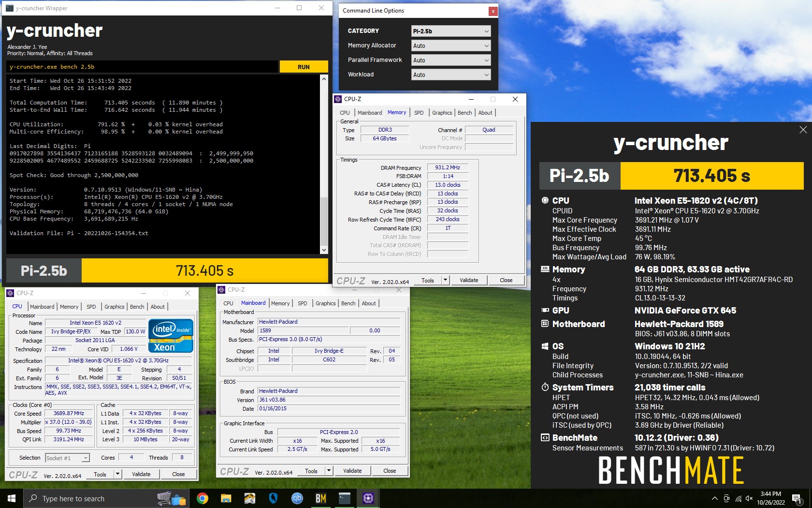Expand Tools arrow in CPU-Z CPU window
Viewport: 812px width, 508px height.
tap(117, 474)
